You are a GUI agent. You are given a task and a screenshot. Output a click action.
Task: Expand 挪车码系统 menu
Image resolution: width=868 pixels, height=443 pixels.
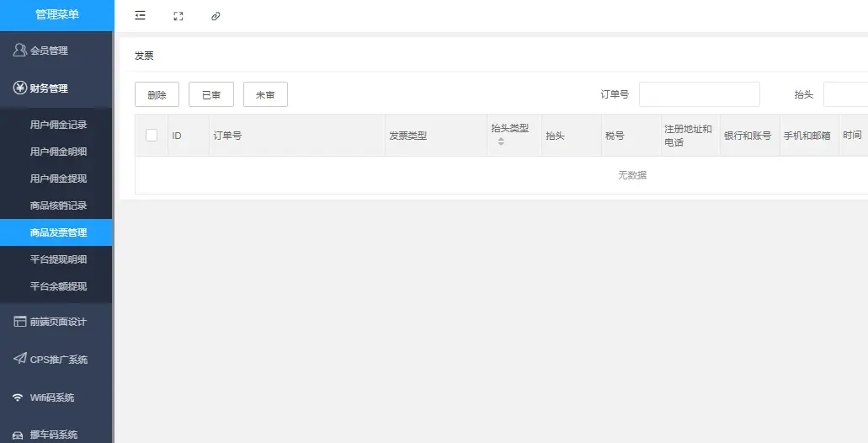(x=56, y=434)
